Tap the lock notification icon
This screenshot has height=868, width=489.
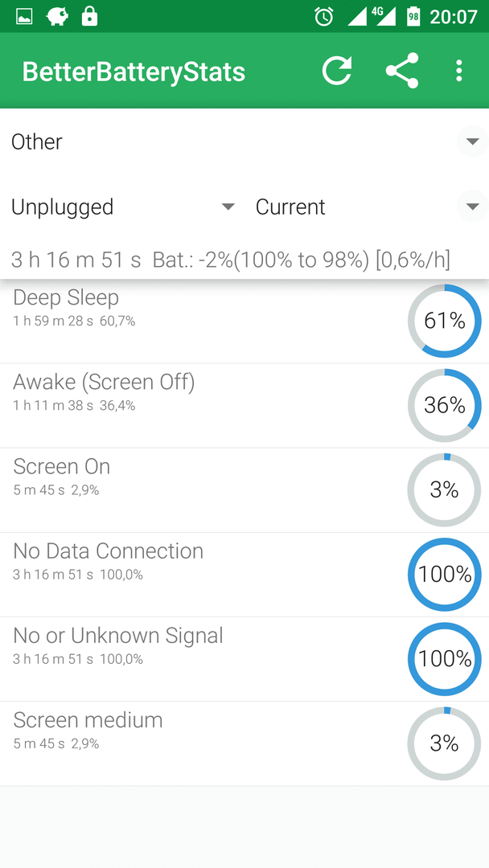point(89,17)
